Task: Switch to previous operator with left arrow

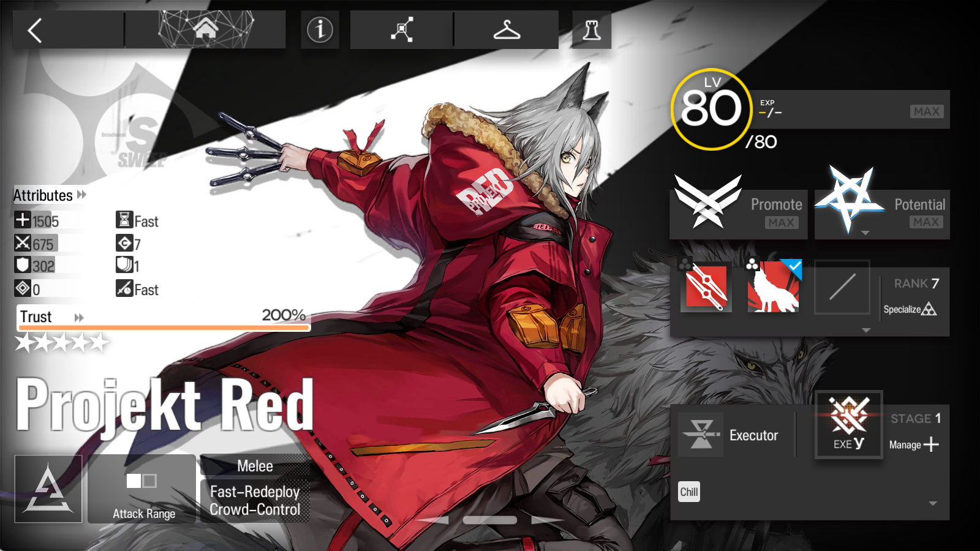Action: pyautogui.click(x=434, y=520)
